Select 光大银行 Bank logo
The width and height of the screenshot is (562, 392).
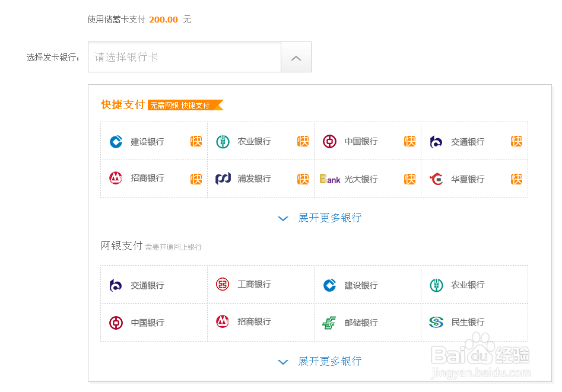click(x=330, y=179)
